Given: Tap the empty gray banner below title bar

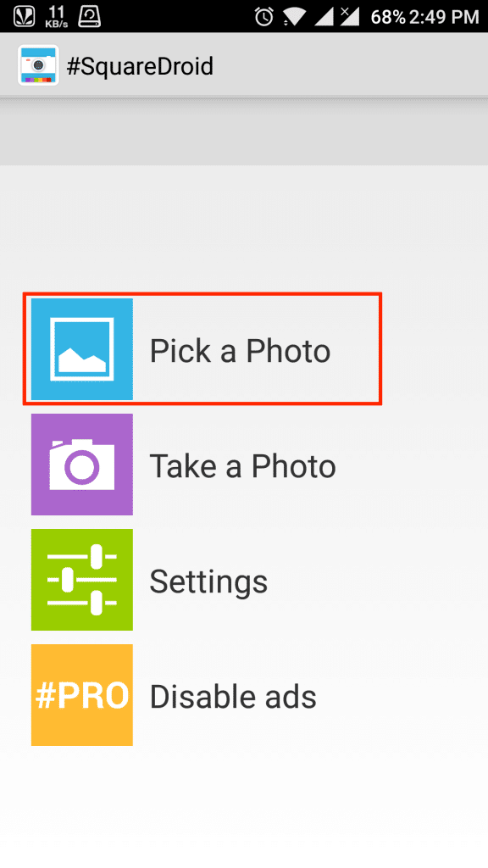Looking at the screenshot, I should click(244, 133).
